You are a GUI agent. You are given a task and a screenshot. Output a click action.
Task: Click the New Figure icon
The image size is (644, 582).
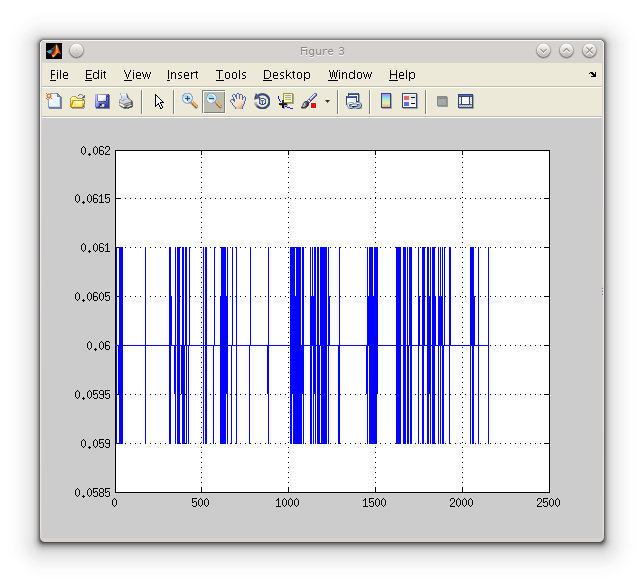(54, 101)
